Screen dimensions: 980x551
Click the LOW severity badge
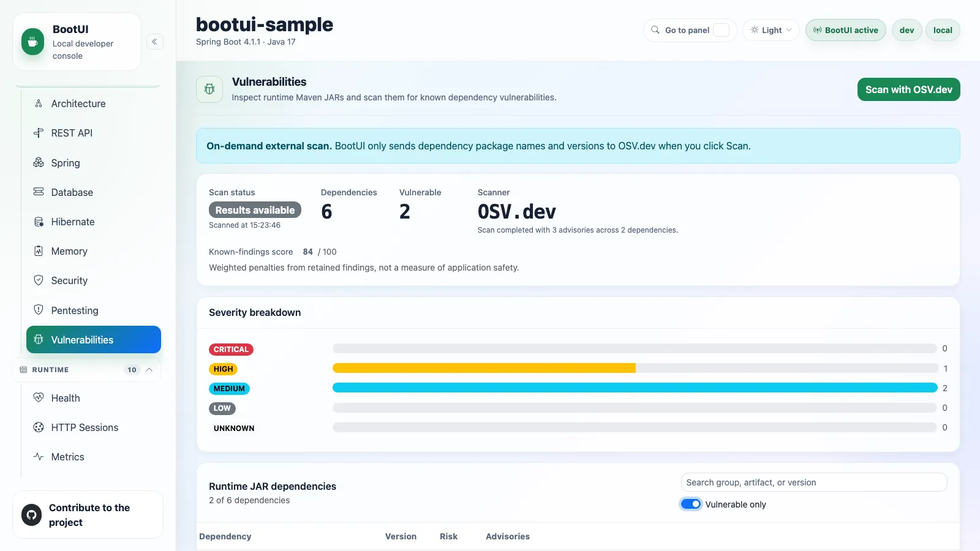tap(222, 408)
